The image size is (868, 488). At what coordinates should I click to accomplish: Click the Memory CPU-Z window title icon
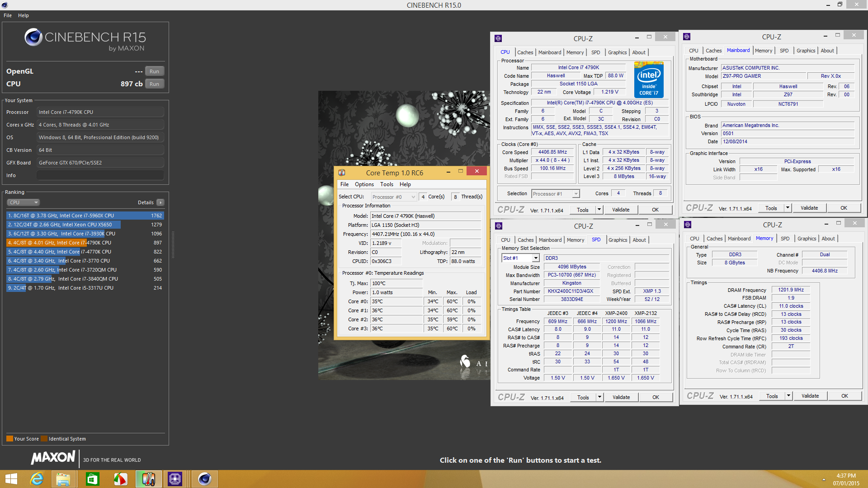(688, 225)
